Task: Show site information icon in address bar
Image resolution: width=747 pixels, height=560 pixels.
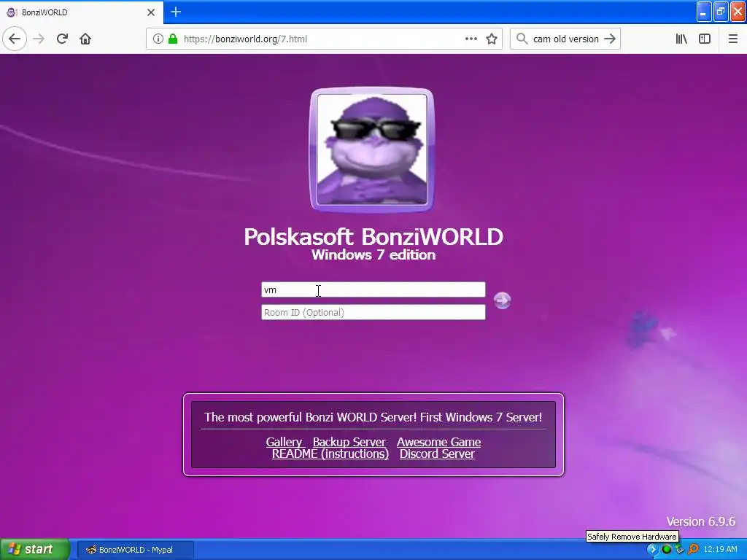Action: coord(158,39)
